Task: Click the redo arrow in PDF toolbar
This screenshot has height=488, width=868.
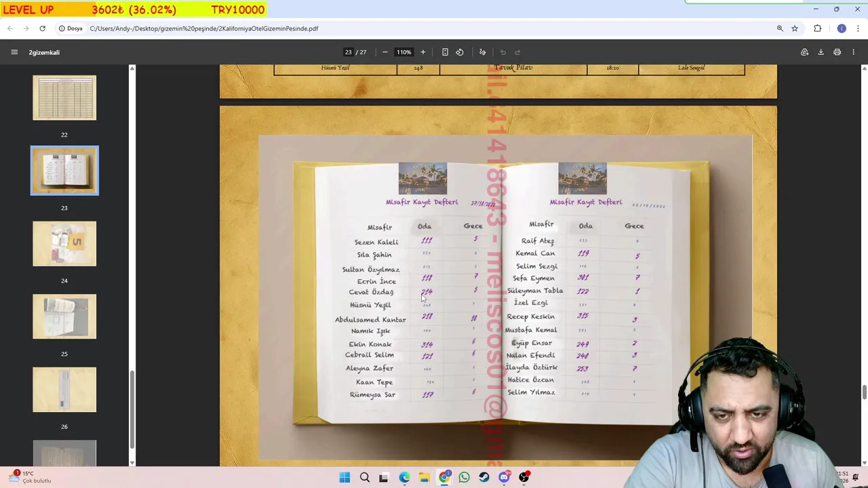Action: (517, 52)
